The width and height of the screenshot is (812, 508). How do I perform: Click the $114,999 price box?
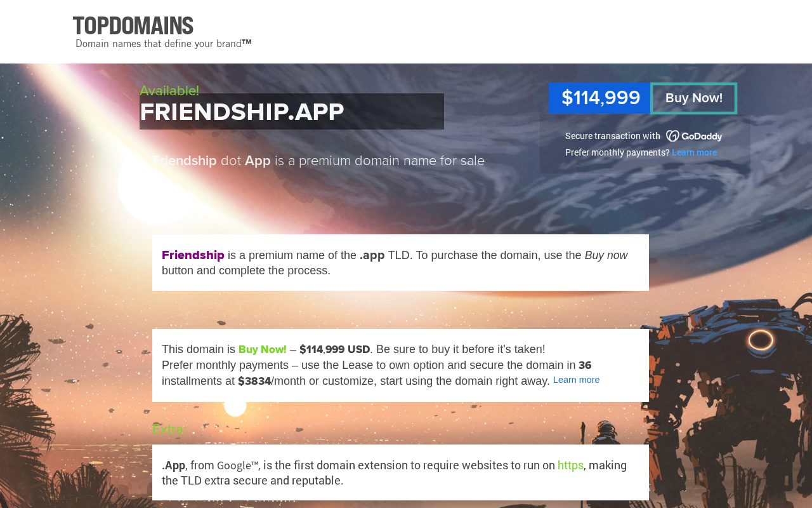click(600, 98)
